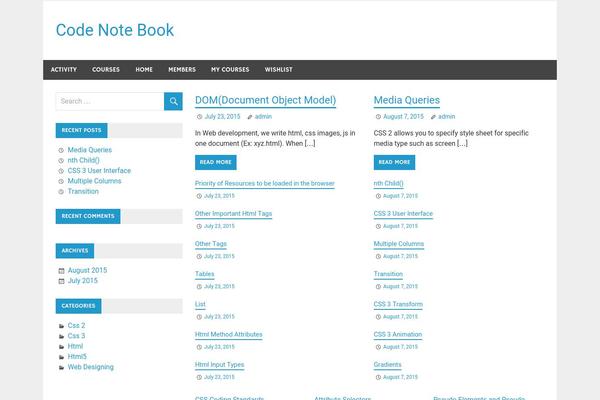Click folder icon beside Html5
Image resolution: width=600 pixels, height=400 pixels.
pyautogui.click(x=61, y=357)
